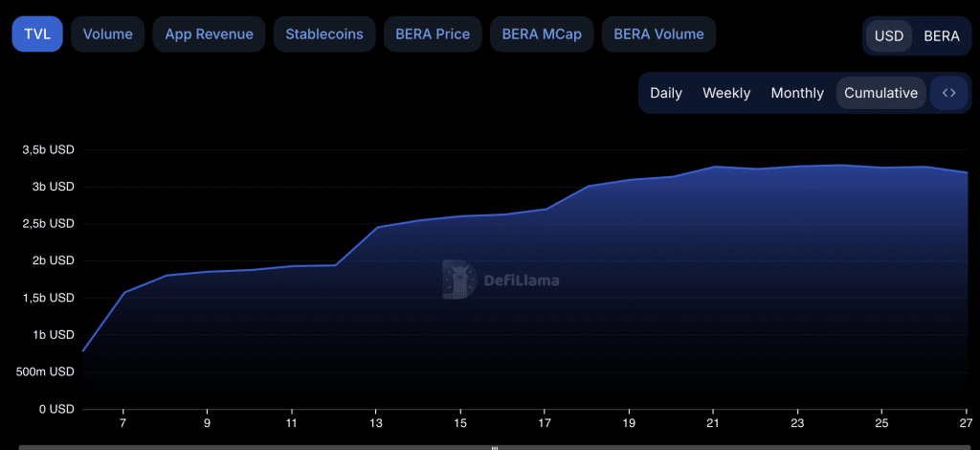Choose Monthly grouping
This screenshot has width=980, height=450.
tap(797, 93)
